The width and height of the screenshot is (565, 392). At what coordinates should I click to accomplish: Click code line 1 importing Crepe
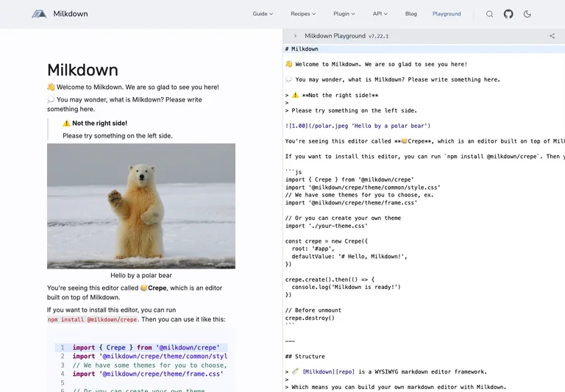click(141, 347)
